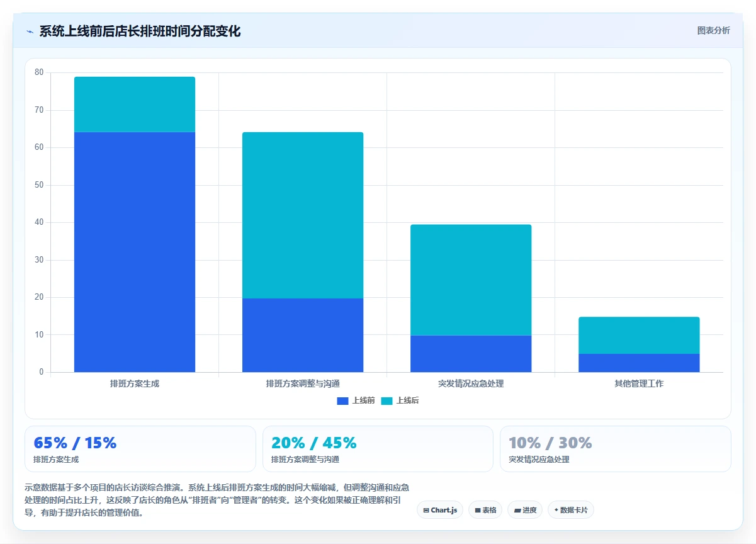Toggle the 上线后 legend series
The height and width of the screenshot is (544, 756).
tap(400, 400)
